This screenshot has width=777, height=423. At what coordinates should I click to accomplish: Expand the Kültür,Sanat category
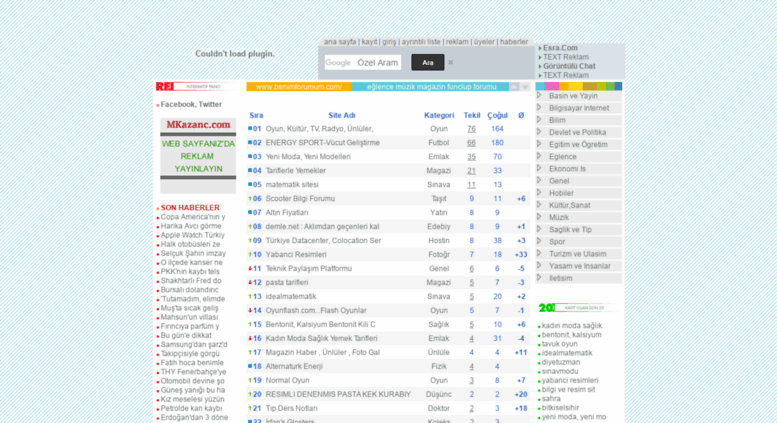pyautogui.click(x=539, y=205)
